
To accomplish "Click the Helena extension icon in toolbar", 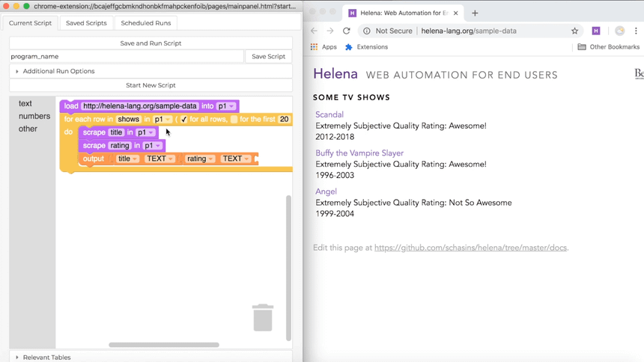I will pyautogui.click(x=596, y=31).
